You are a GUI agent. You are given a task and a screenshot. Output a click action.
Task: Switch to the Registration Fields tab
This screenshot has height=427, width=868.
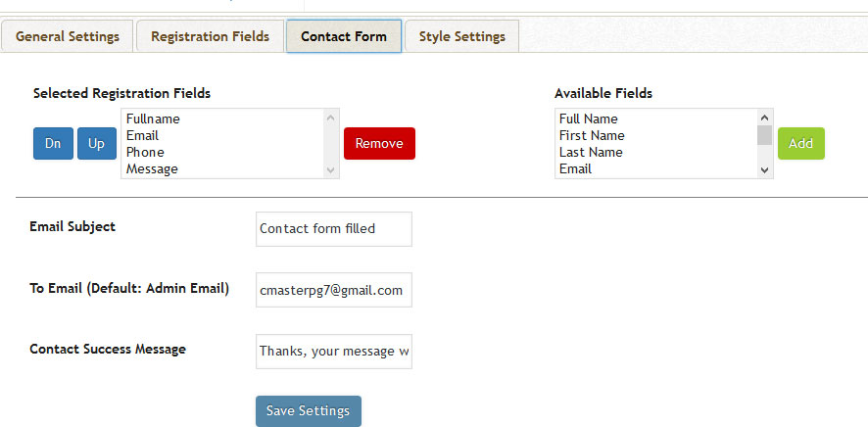(x=210, y=36)
